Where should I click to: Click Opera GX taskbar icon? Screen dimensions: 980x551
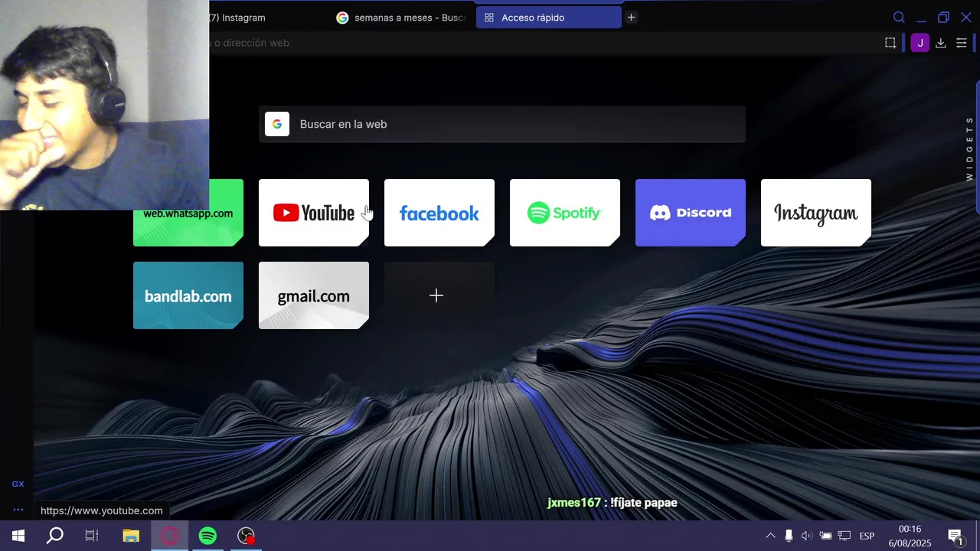click(169, 536)
